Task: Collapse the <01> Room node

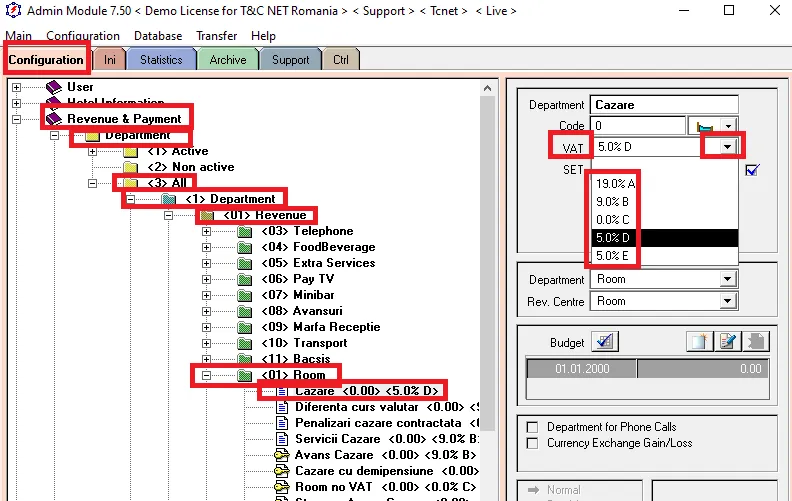Action: [206, 375]
